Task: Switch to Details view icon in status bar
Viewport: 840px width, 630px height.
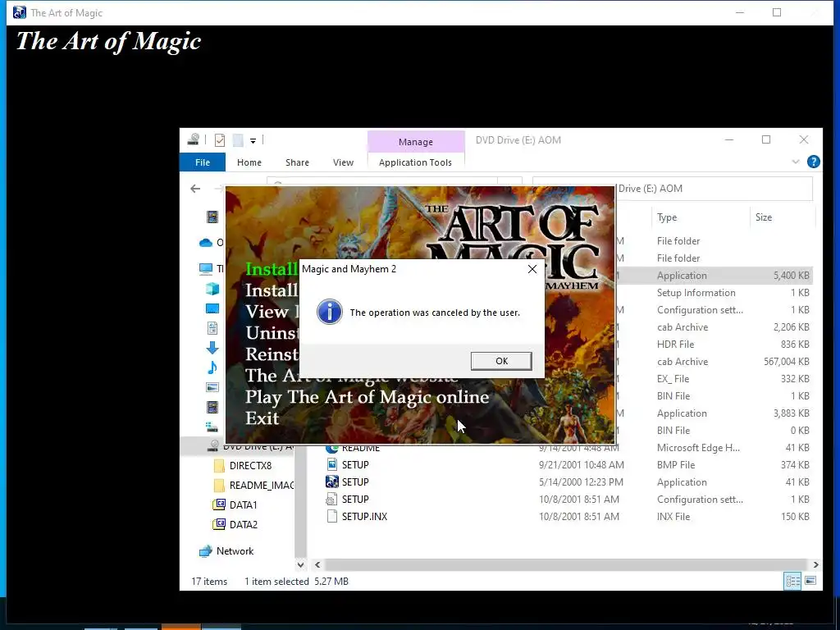Action: pyautogui.click(x=792, y=581)
